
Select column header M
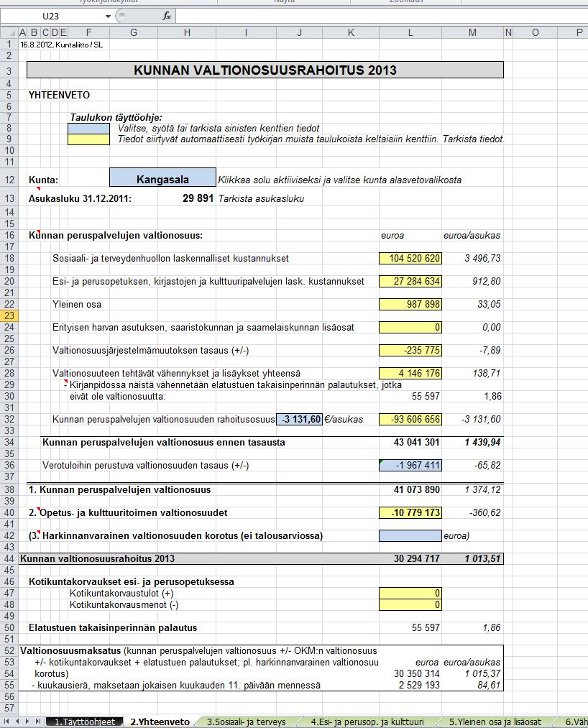pos(472,32)
